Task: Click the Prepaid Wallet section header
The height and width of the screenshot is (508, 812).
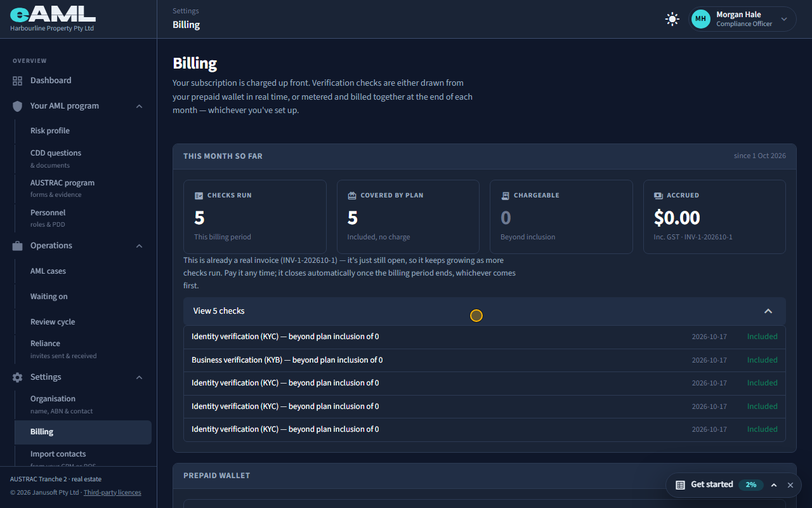Action: [485, 476]
